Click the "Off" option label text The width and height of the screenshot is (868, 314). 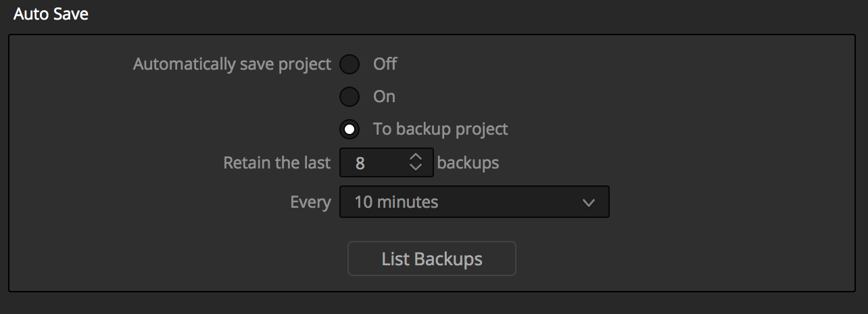tap(385, 64)
